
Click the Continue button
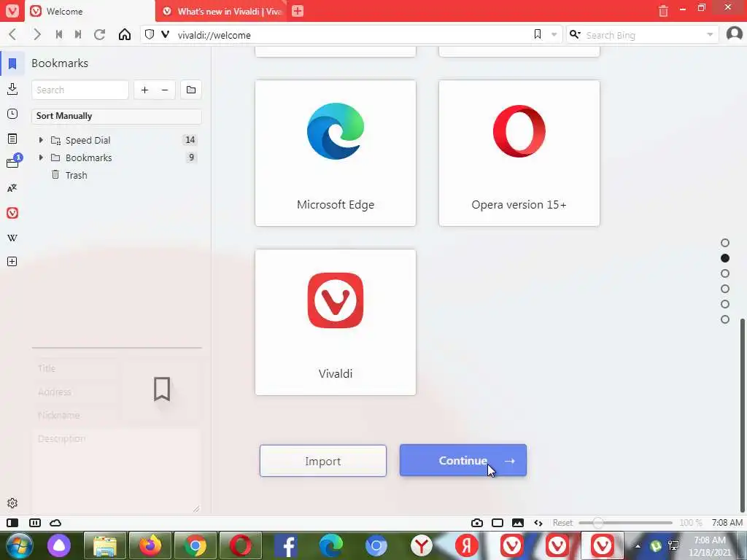click(463, 461)
